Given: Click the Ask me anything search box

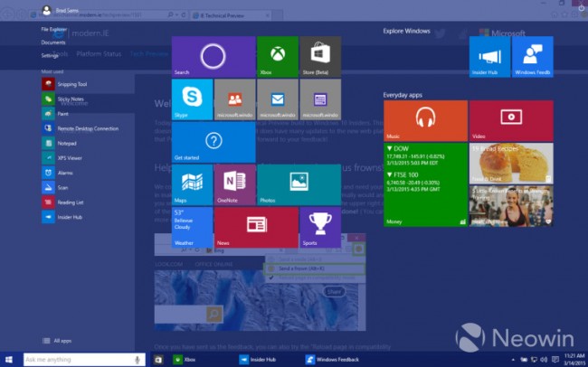Looking at the screenshot, I should [x=84, y=360].
